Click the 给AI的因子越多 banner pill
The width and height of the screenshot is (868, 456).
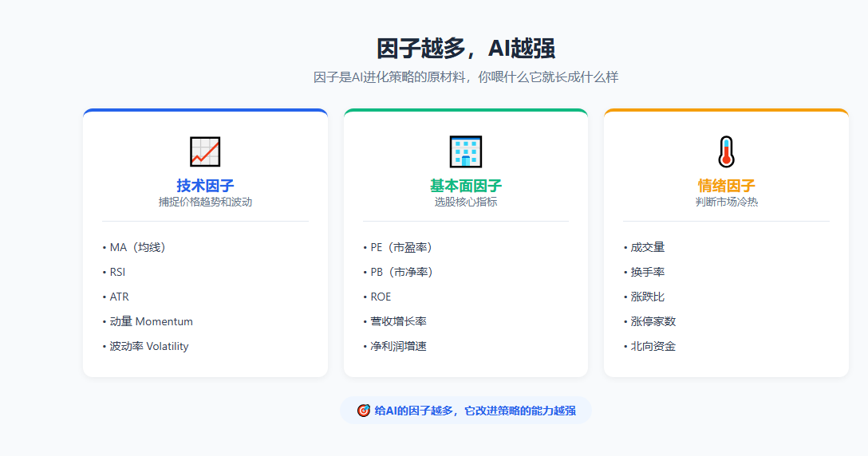coord(466,411)
